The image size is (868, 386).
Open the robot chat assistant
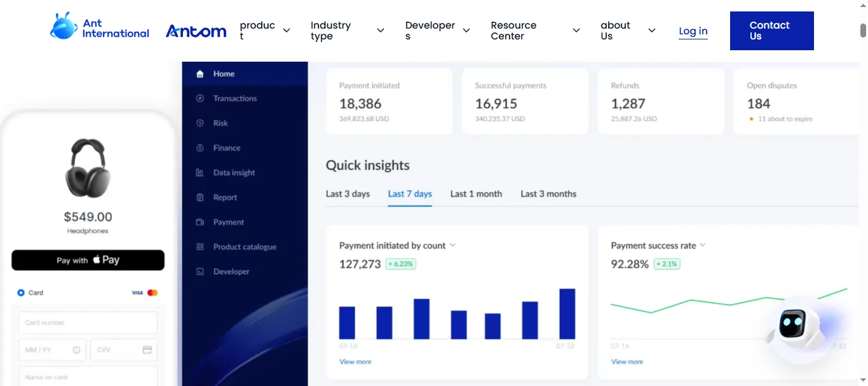[x=794, y=328]
